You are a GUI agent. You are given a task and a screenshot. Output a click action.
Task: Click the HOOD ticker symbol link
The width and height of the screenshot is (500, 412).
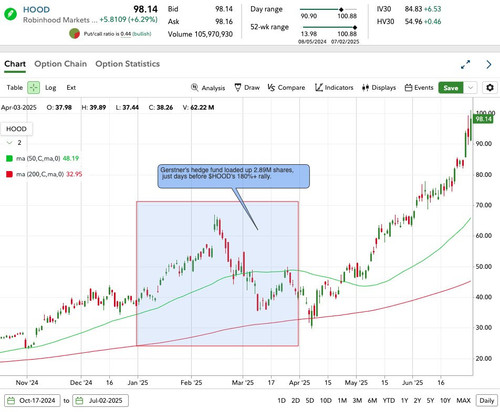[36, 10]
